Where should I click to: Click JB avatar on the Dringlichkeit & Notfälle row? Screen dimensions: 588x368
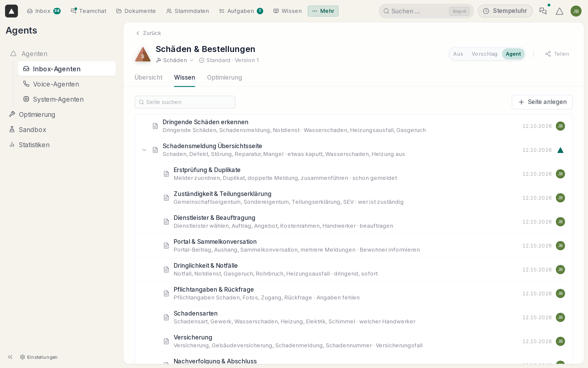click(560, 269)
